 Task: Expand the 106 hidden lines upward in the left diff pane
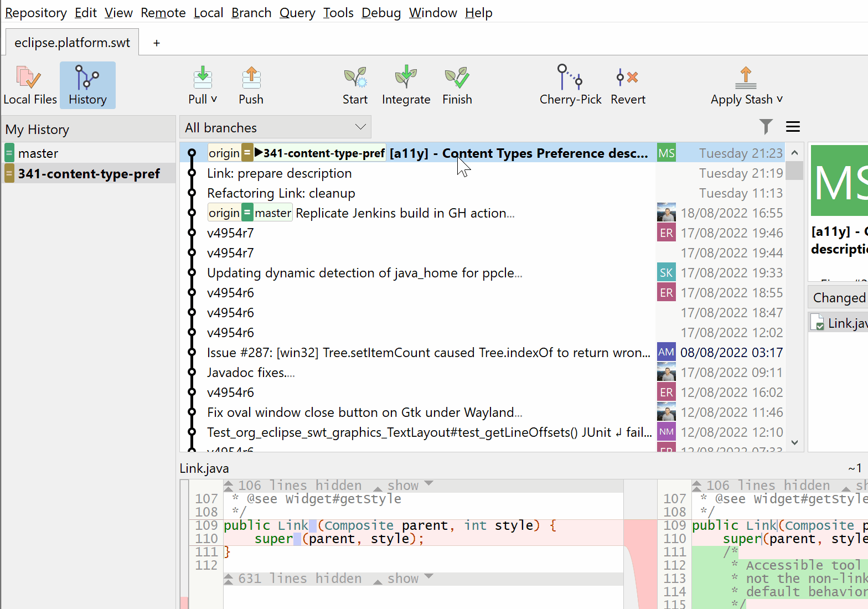click(228, 486)
